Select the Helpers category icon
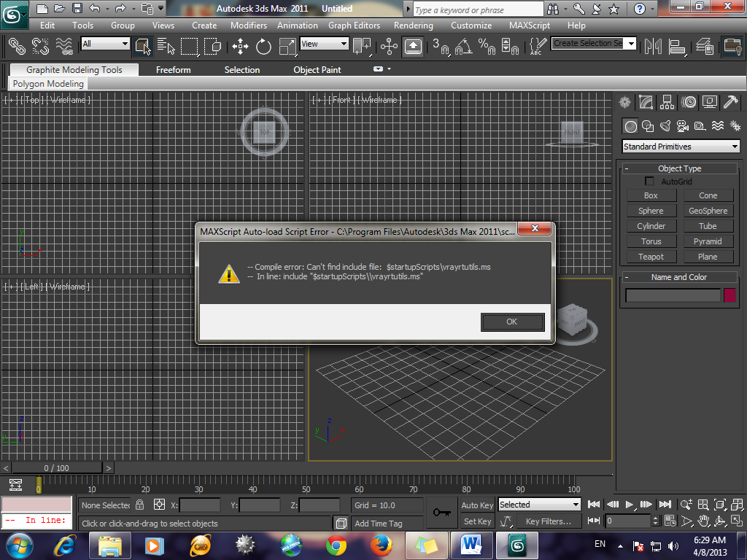 (700, 126)
